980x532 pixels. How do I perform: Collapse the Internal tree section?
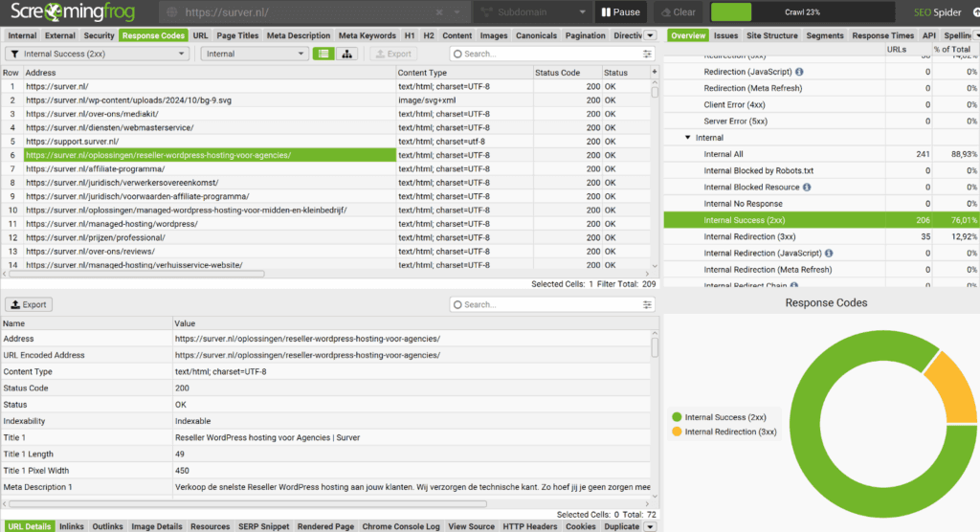coord(687,138)
